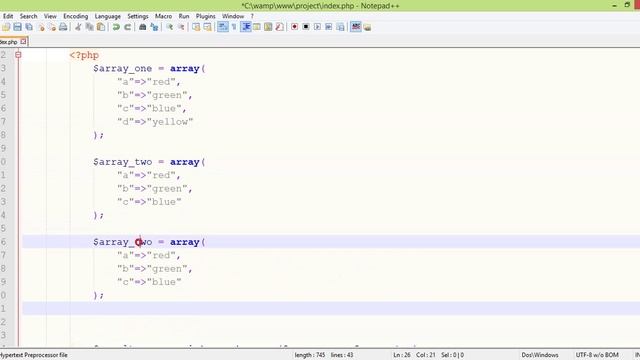Open the Plugins menu
The height and width of the screenshot is (360, 640).
pos(206,16)
